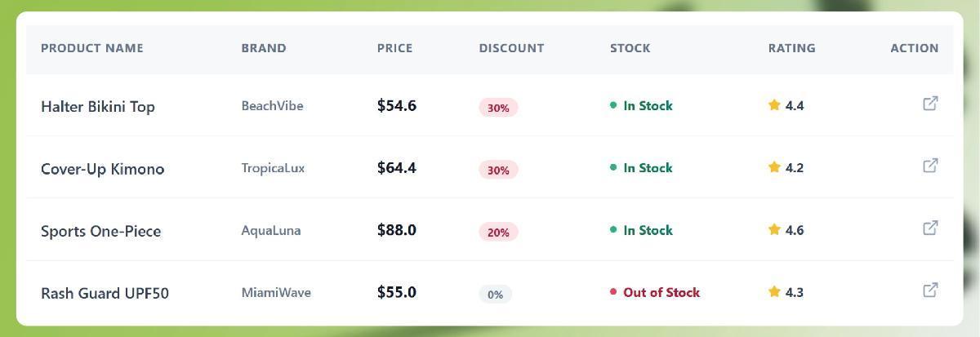
Task: Click the BeachVibe brand name
Action: click(x=272, y=106)
